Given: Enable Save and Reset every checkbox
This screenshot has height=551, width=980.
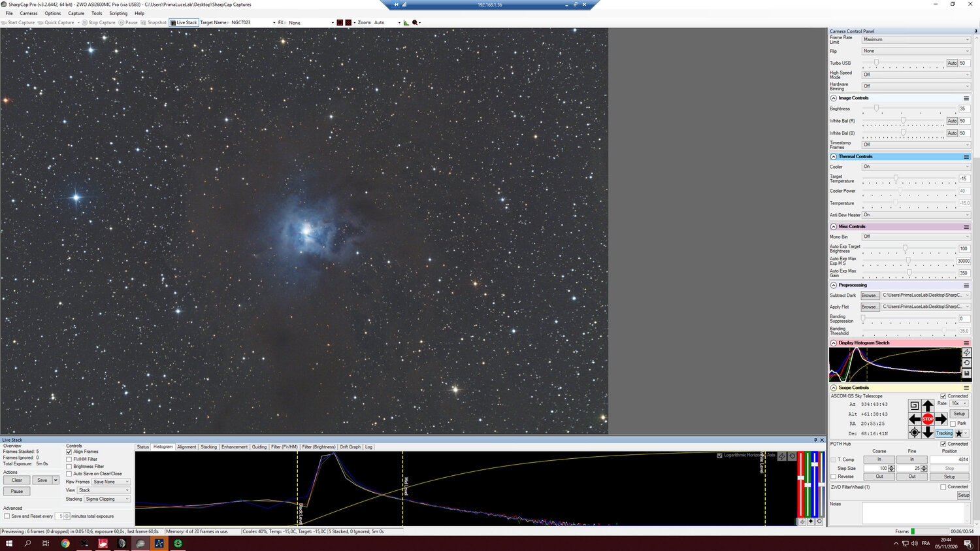Looking at the screenshot, I should (7, 516).
